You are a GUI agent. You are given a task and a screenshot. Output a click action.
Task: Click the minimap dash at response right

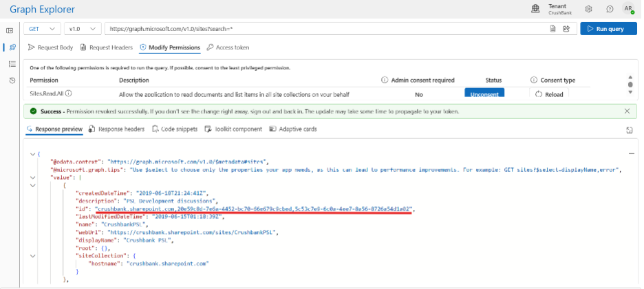pyautogui.click(x=632, y=153)
